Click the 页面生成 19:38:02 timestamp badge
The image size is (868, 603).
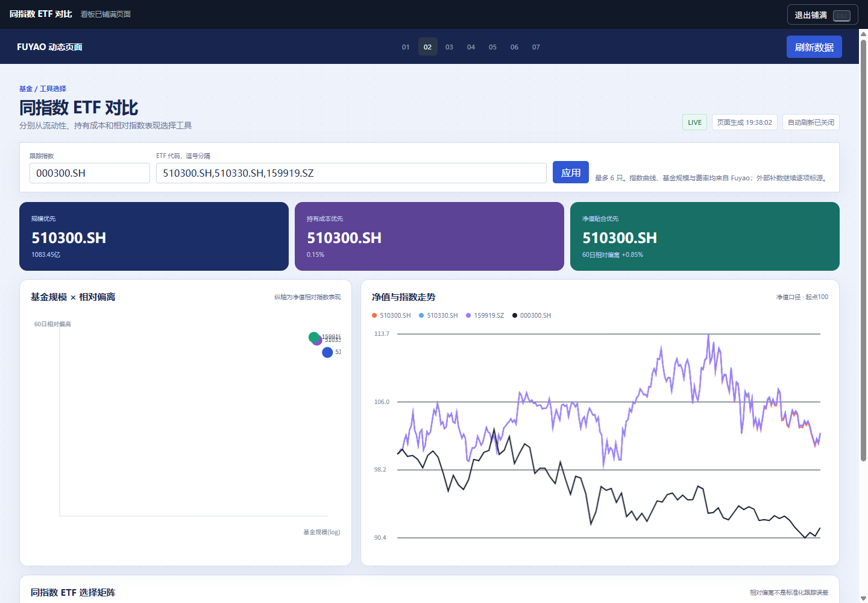(x=744, y=122)
